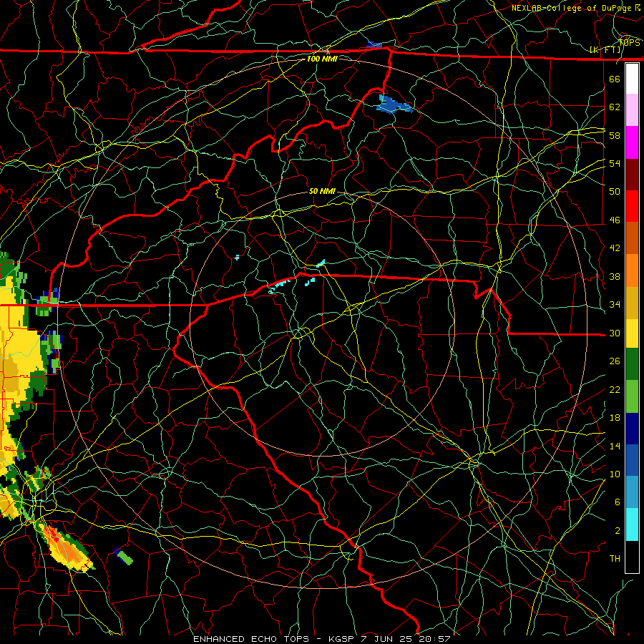Click the 62 value on the legend
Image resolution: width=644 pixels, height=644 pixels.
[615, 107]
